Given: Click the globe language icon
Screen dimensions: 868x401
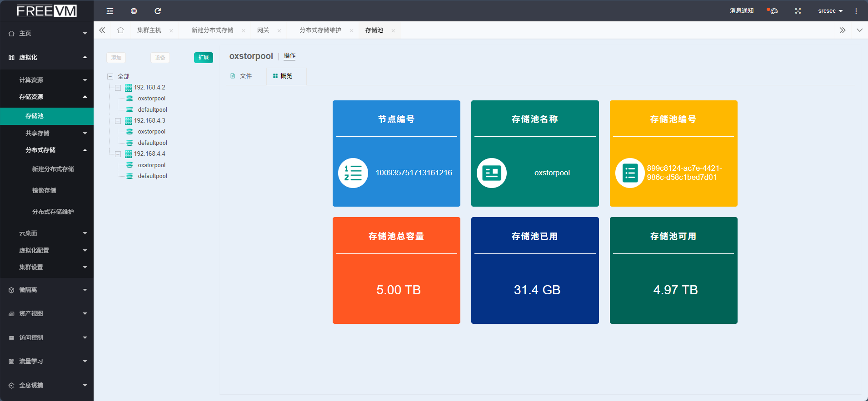Looking at the screenshot, I should click(134, 11).
